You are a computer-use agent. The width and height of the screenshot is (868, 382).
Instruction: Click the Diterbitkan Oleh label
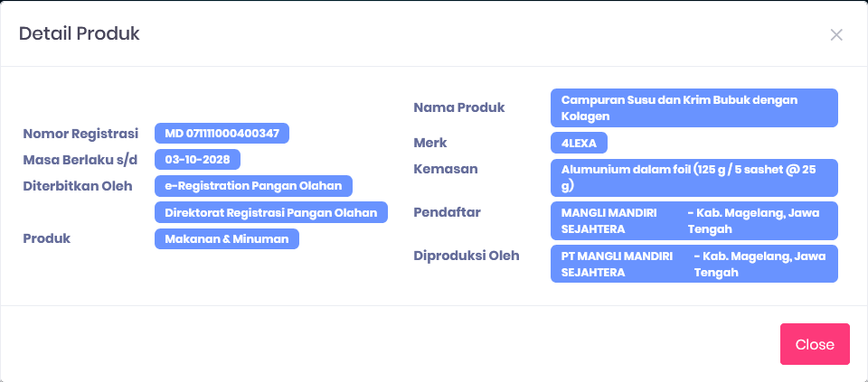point(78,186)
